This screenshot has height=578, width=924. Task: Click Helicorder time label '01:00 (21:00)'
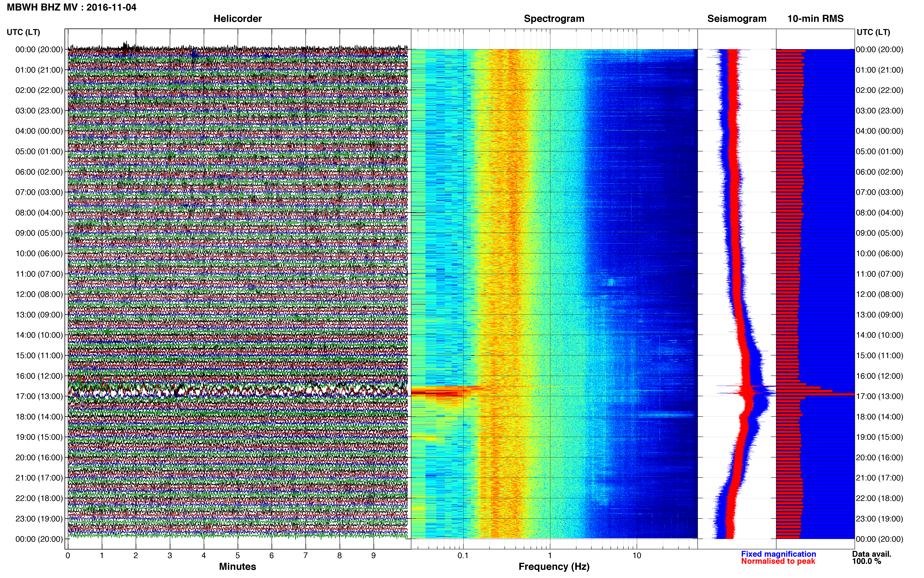[x=39, y=70]
